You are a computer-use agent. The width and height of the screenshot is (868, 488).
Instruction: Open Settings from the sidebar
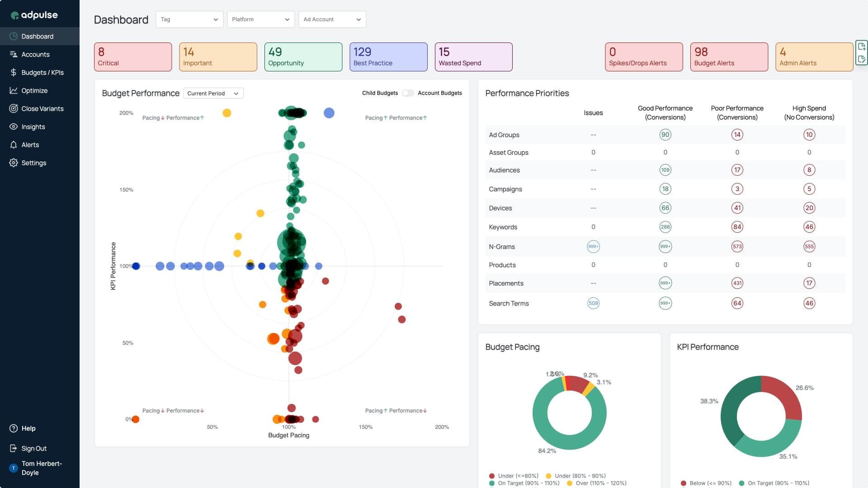[x=34, y=163]
